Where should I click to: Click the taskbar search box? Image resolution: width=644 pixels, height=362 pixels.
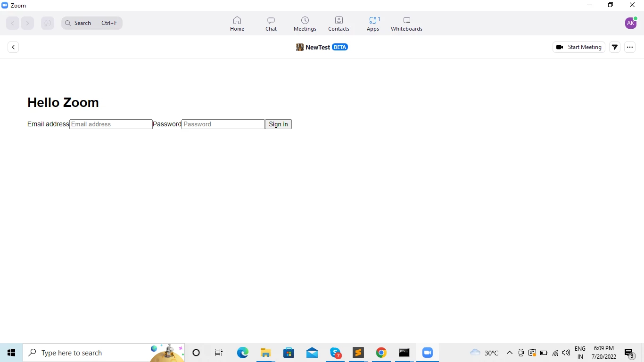pos(104,353)
